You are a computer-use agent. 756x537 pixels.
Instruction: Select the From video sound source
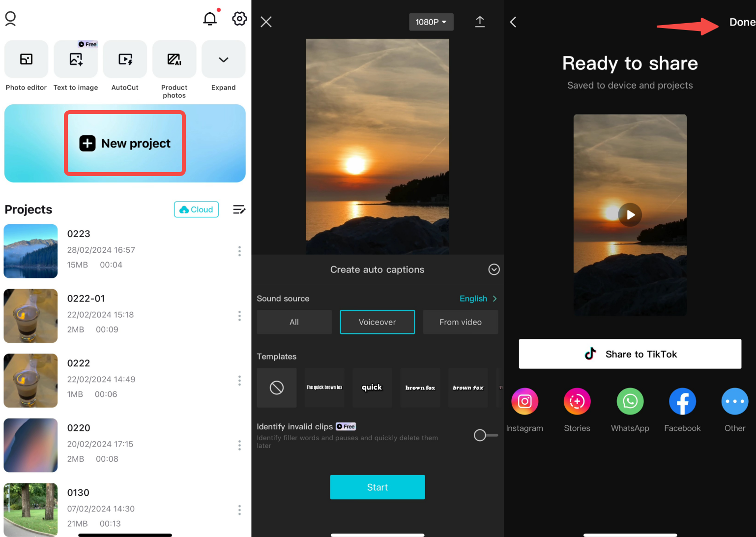(x=460, y=322)
